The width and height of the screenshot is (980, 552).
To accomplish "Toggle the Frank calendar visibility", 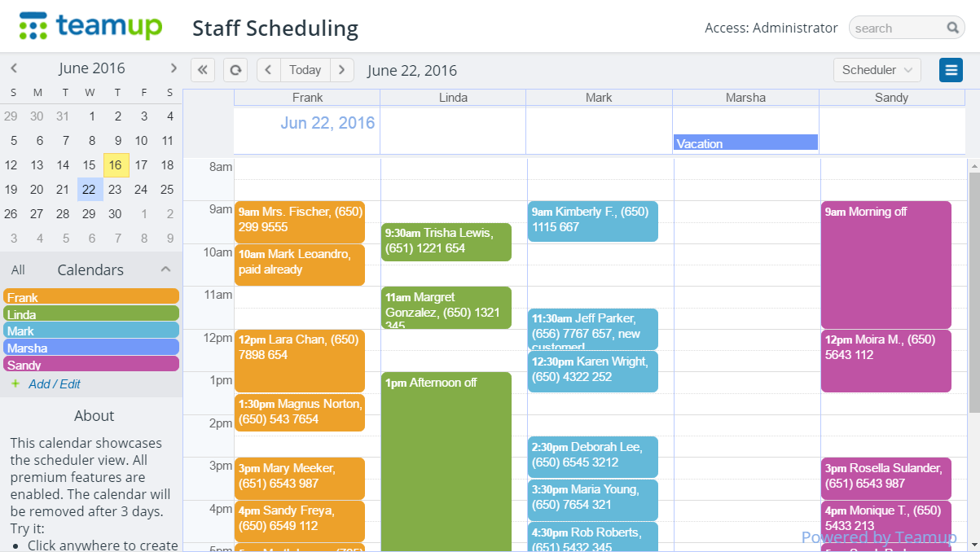I will click(91, 297).
